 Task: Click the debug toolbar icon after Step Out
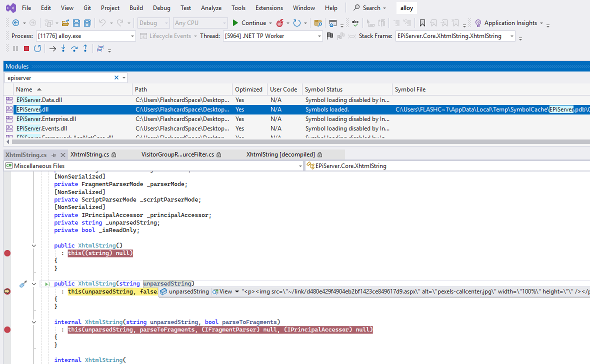coord(100,48)
